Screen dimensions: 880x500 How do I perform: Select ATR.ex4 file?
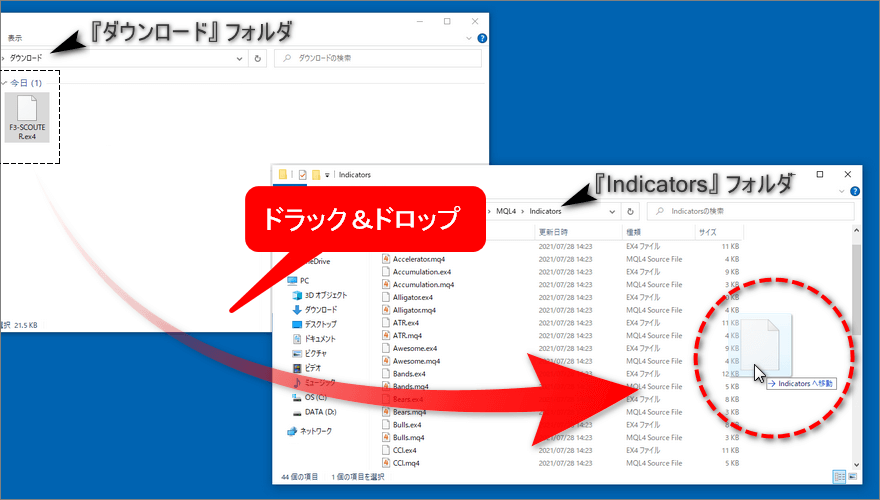pos(406,323)
